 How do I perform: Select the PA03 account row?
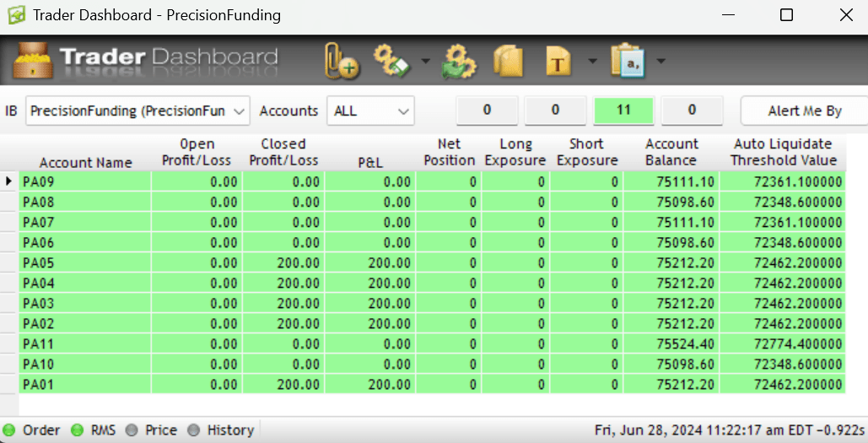pyautogui.click(x=433, y=304)
